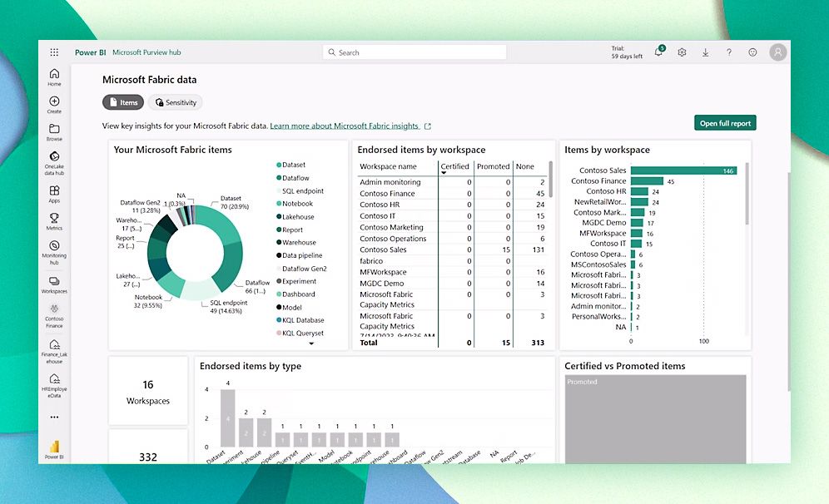Select the Dataset bar in Endorsed items by type
This screenshot has height=504, width=829.
[x=228, y=418]
